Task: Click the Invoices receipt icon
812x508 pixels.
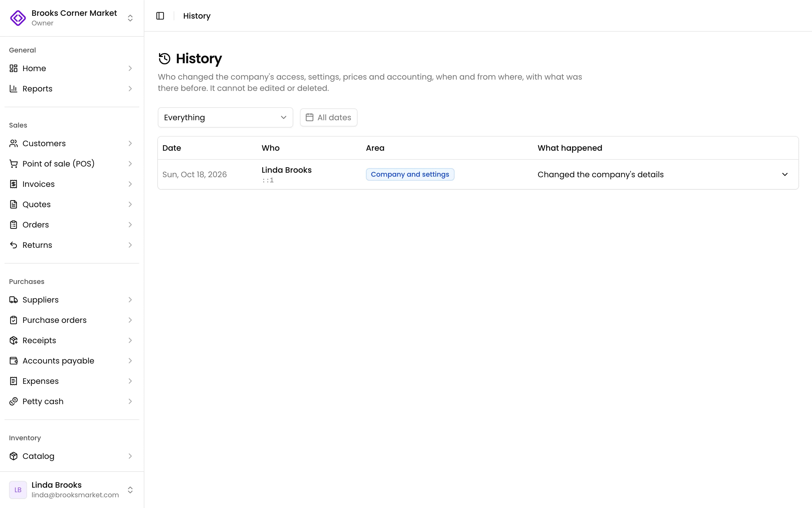Action: click(x=14, y=184)
